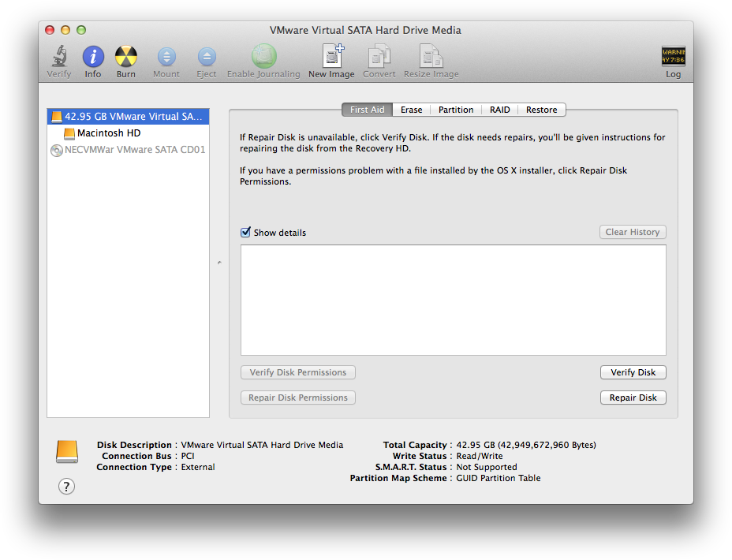Viewport: 732px width, 560px height.
Task: Switch to the Erase tab
Action: tap(411, 110)
